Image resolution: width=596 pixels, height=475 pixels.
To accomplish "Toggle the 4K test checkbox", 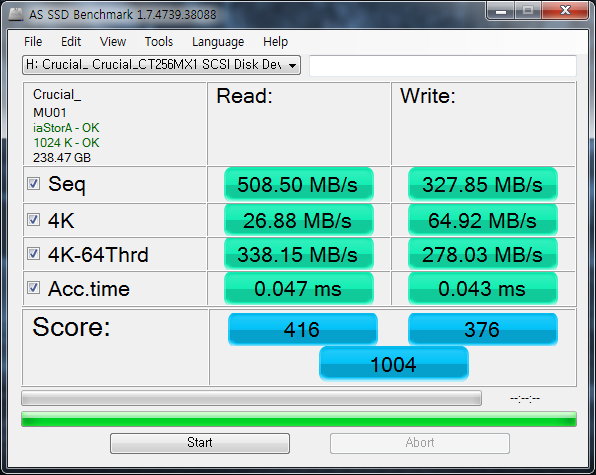I will (33, 220).
